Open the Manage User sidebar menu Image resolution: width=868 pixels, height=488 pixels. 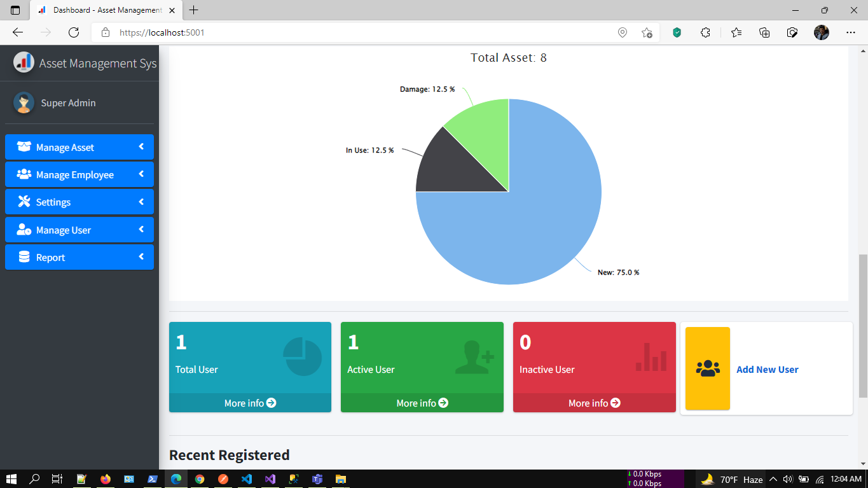pyautogui.click(x=79, y=230)
